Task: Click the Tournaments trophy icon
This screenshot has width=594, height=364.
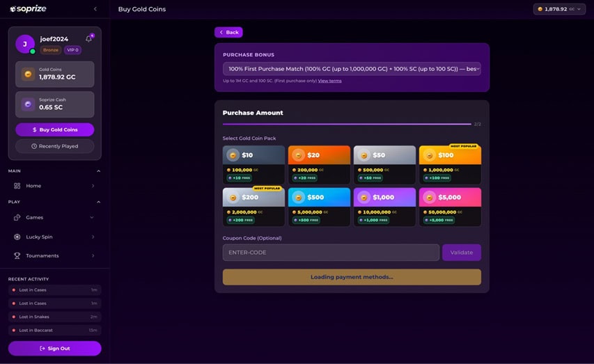Action: (x=17, y=255)
